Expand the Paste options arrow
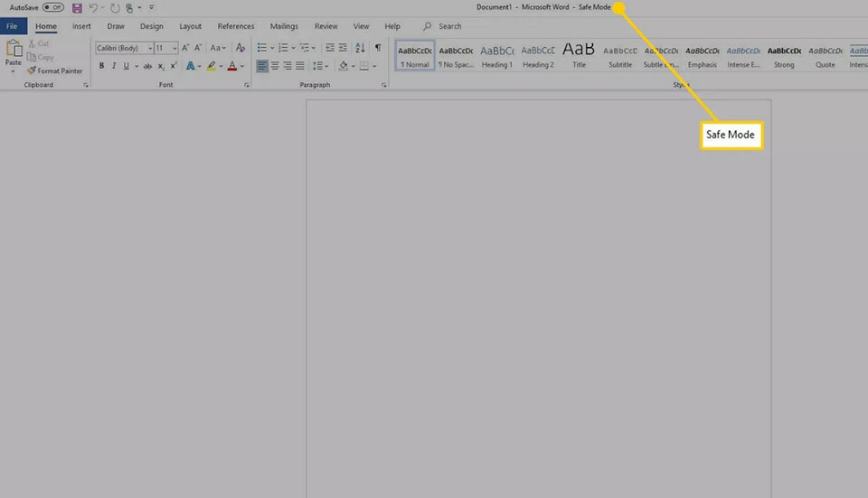Image resolution: width=868 pixels, height=498 pixels. [x=14, y=70]
